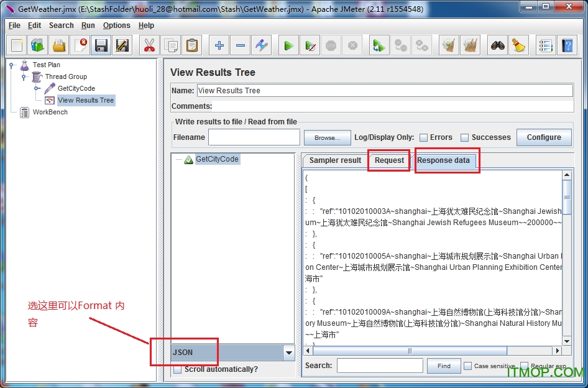
Task: Click the Add plus toolbar icon
Action: point(219,45)
